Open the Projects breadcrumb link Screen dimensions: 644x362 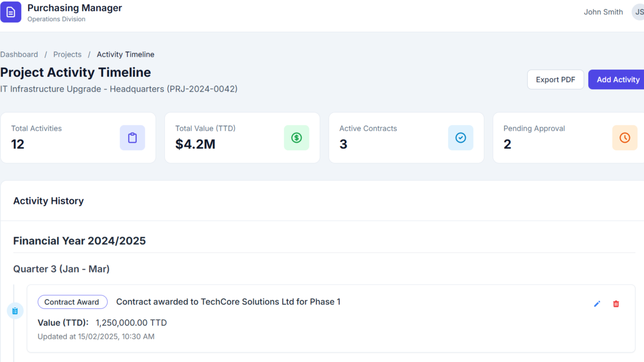pos(67,54)
